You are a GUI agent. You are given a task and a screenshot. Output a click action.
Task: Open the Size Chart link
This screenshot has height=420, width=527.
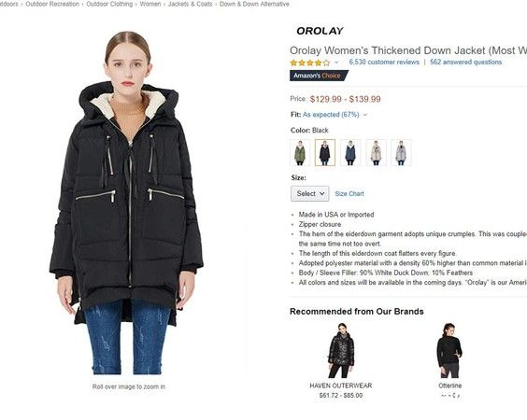click(x=349, y=194)
